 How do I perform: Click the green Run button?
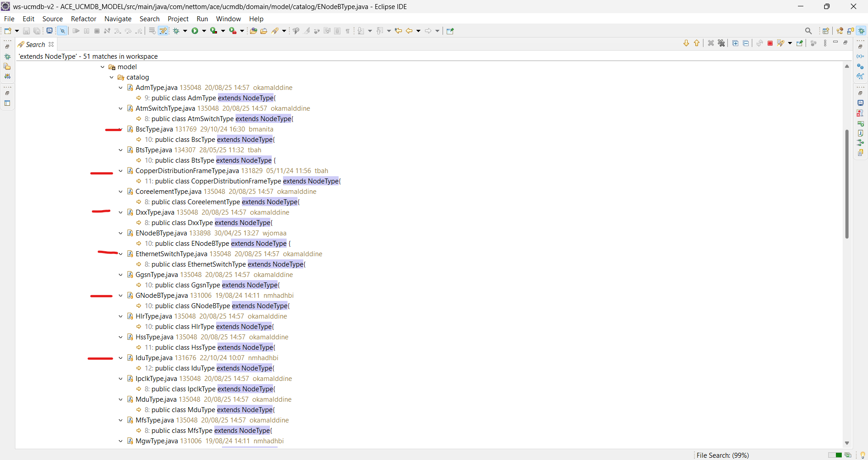195,31
